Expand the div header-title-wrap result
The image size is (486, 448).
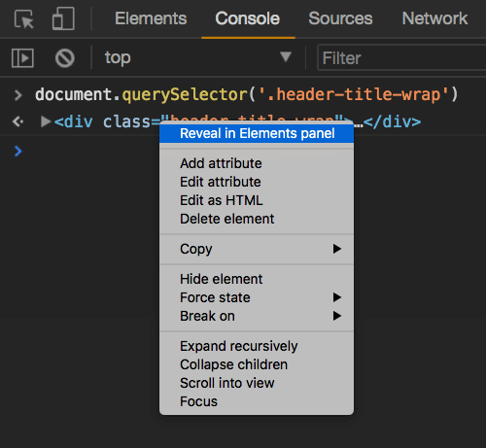(x=46, y=121)
